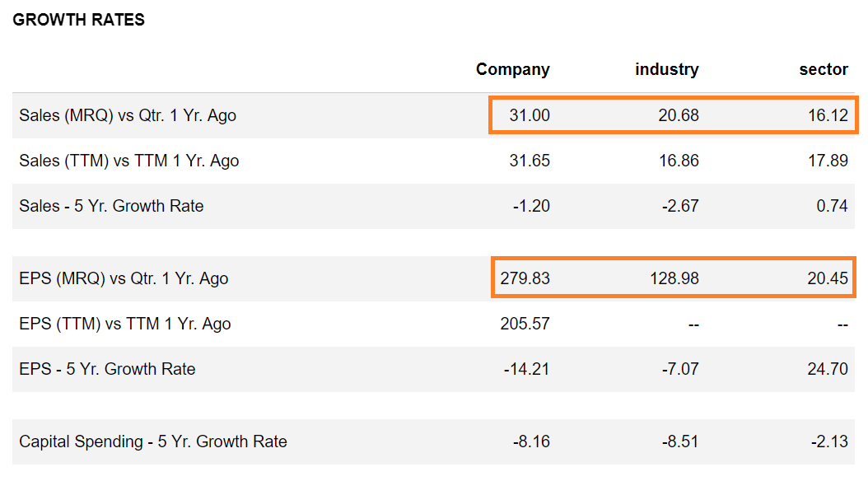The image size is (868, 481).
Task: Click Capital Spending - 5 Yr. Growth Rate label
Action: pyautogui.click(x=153, y=442)
